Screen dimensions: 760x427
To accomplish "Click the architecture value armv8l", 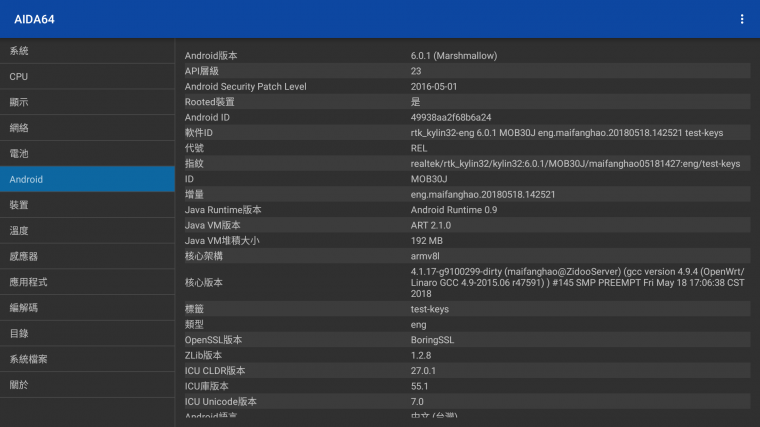I will (425, 256).
